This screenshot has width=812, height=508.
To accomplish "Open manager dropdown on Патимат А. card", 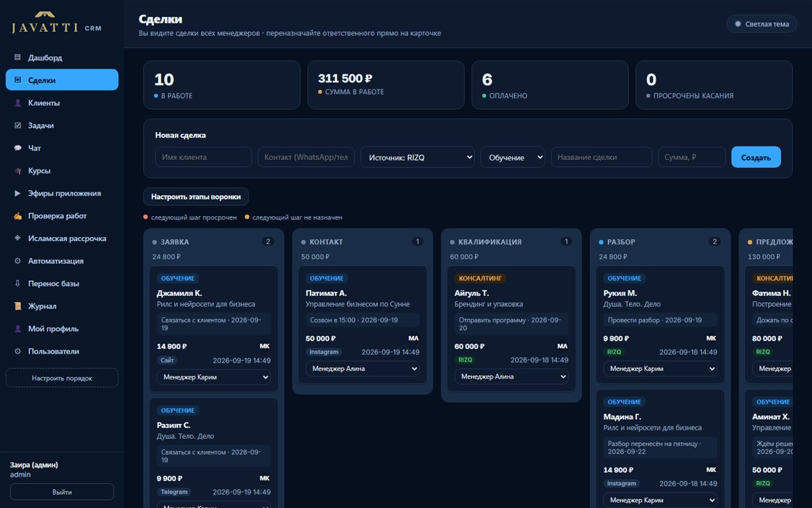I will click(x=363, y=368).
